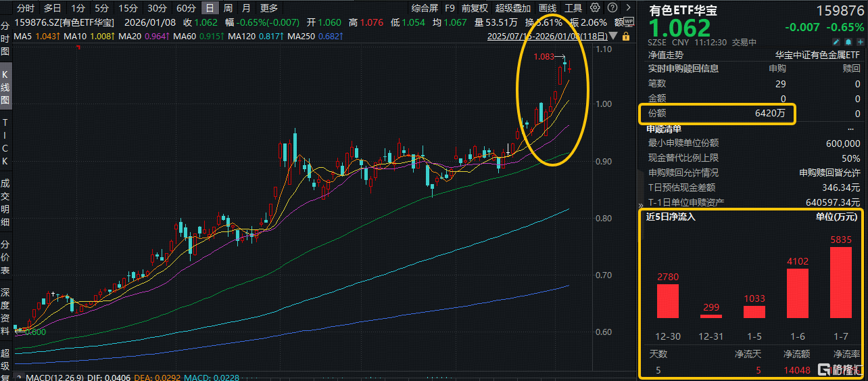This screenshot has height=381, width=868.
Task: Add stock to watchlist plus icon
Action: pyautogui.click(x=861, y=41)
